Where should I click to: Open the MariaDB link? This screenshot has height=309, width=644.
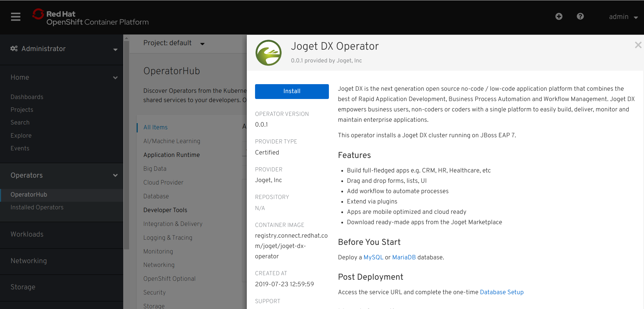(x=404, y=257)
